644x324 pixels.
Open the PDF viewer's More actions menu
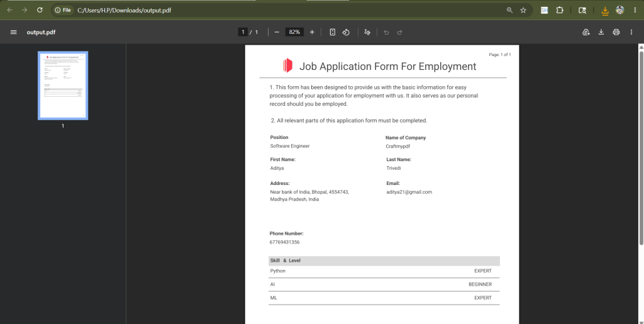coord(631,32)
